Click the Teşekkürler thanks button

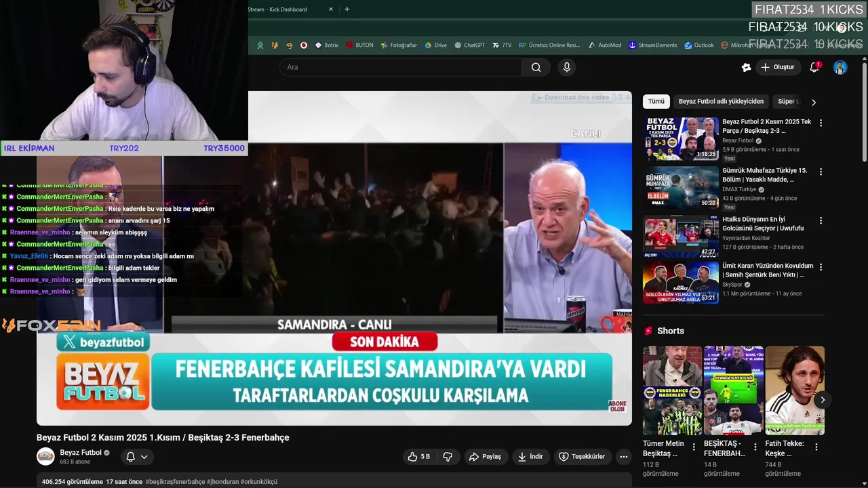(582, 457)
